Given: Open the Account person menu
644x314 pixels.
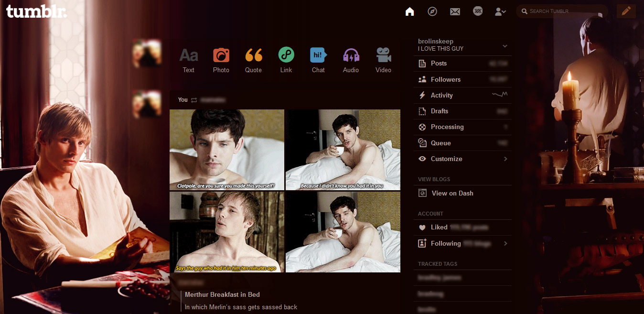Looking at the screenshot, I should (x=500, y=11).
